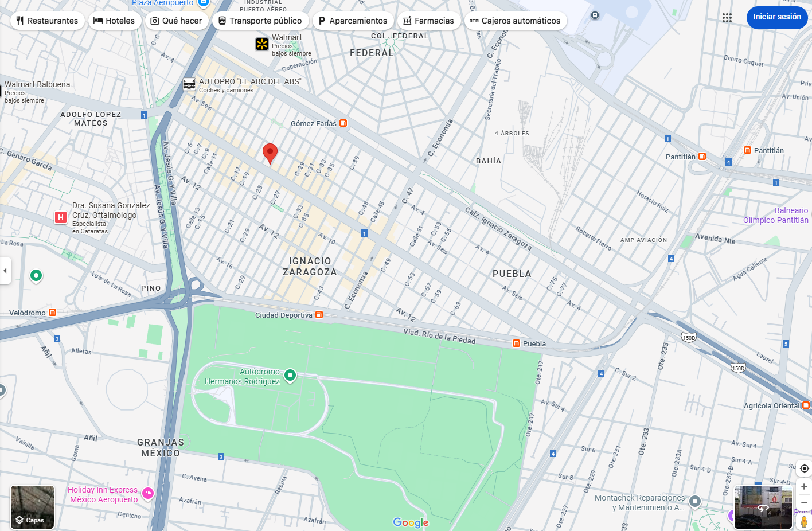This screenshot has height=531, width=812.
Task: Select the AUTOPRO truck dealer icon
Action: 189,84
